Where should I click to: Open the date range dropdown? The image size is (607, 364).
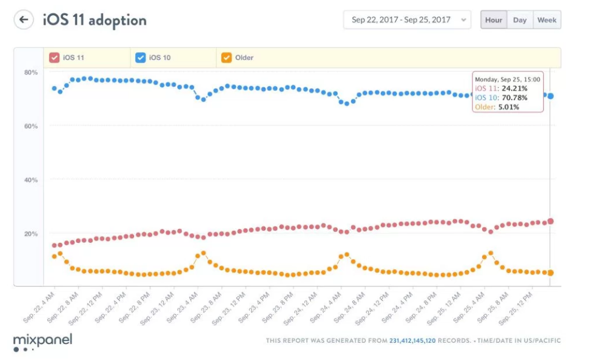(x=407, y=20)
